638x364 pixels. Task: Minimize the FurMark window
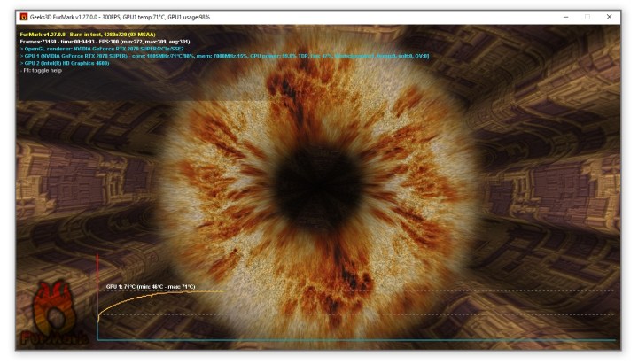pos(566,17)
